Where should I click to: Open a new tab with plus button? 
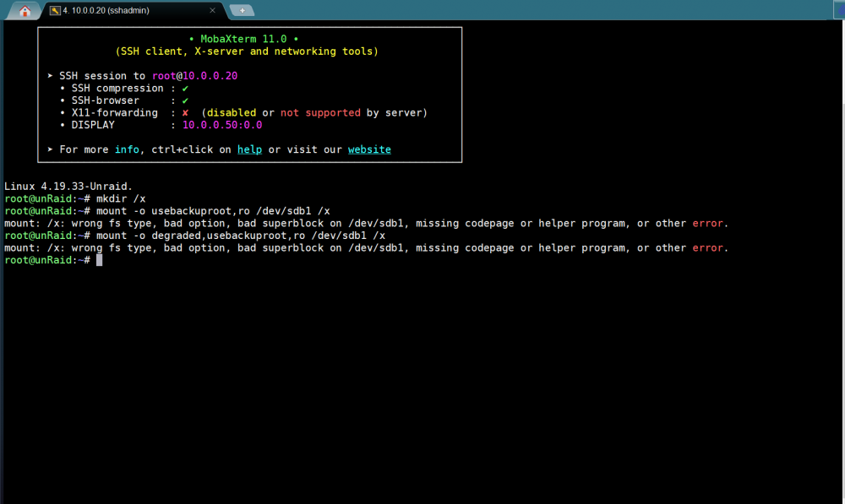coord(242,10)
